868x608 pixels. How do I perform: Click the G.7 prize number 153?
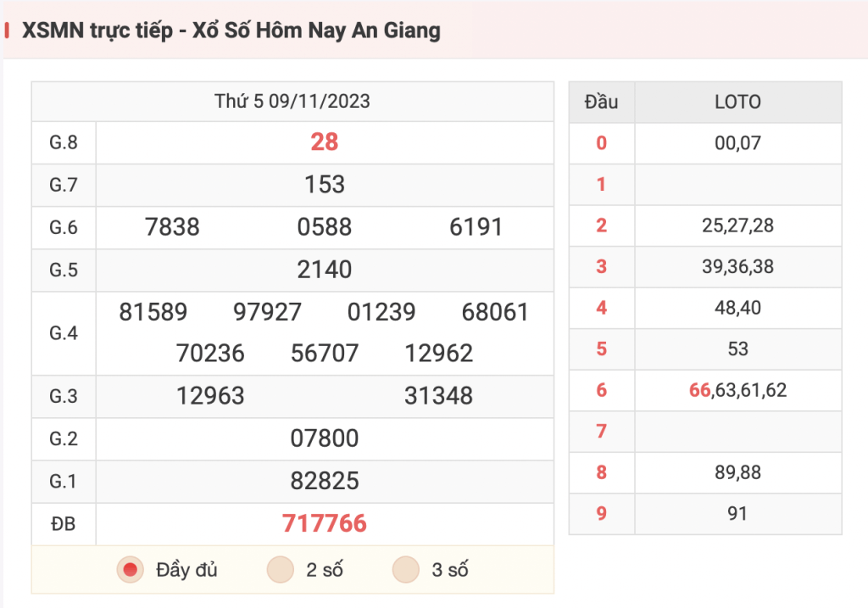(325, 184)
